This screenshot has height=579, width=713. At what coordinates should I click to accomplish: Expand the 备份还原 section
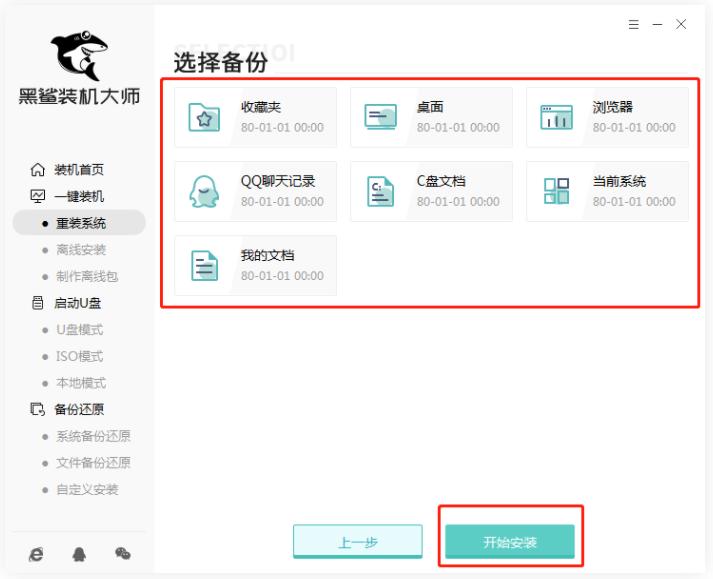[78, 409]
